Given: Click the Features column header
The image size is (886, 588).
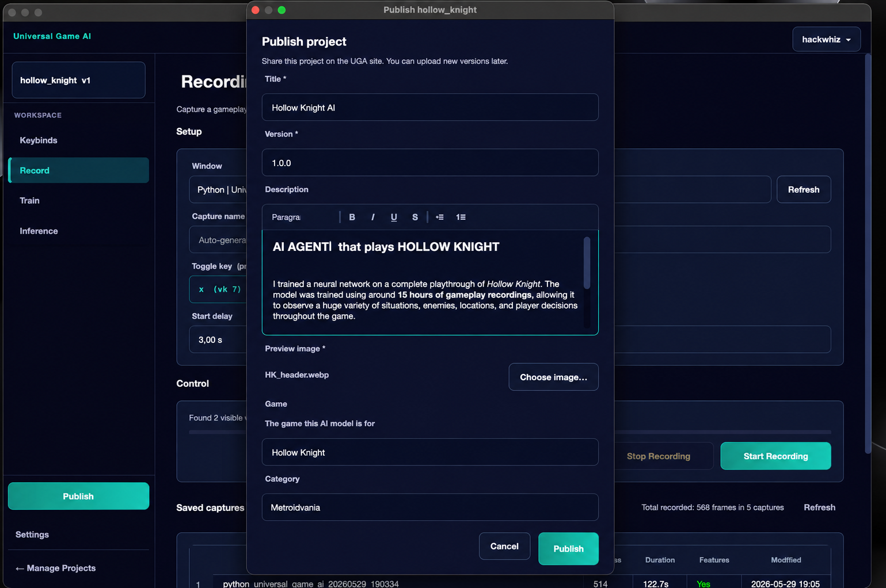Looking at the screenshot, I should (x=714, y=560).
